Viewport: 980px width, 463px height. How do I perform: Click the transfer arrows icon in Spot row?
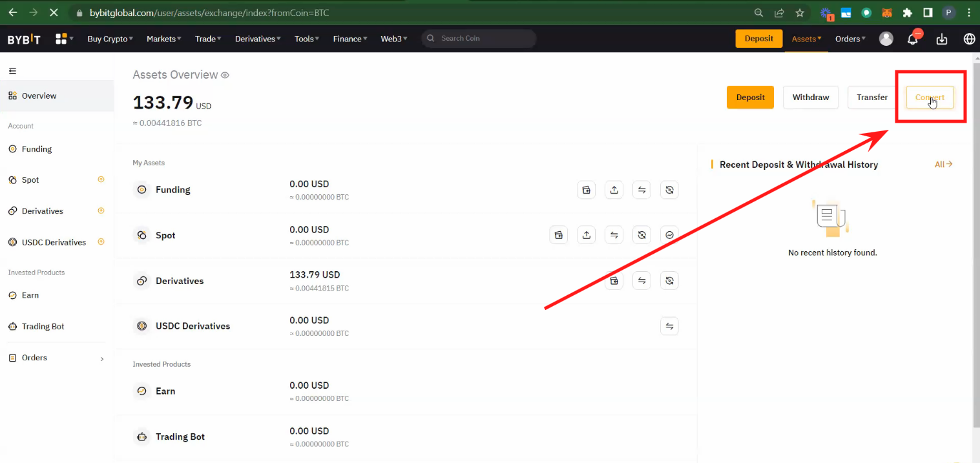point(614,235)
